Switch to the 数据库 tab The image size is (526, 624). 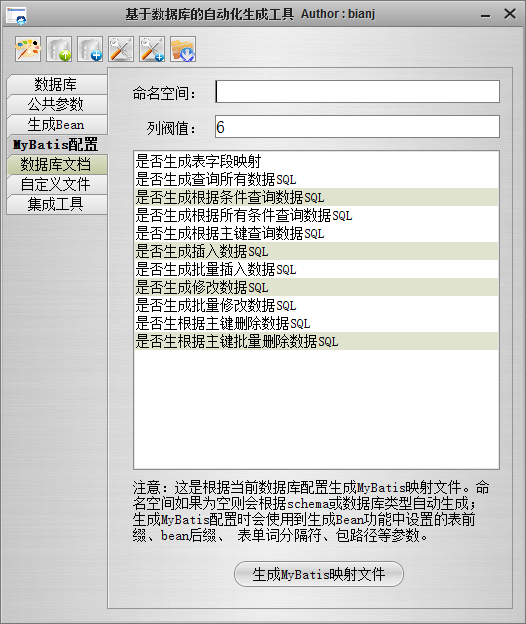tap(57, 84)
